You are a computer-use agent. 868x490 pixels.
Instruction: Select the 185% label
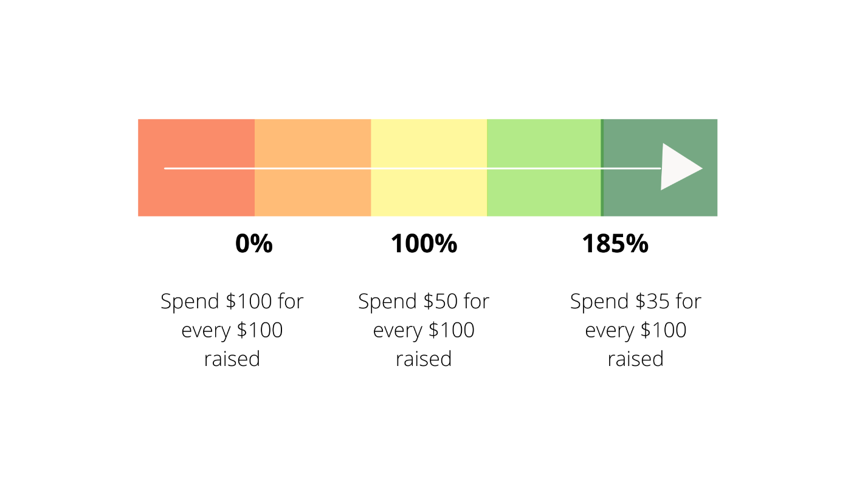(615, 244)
